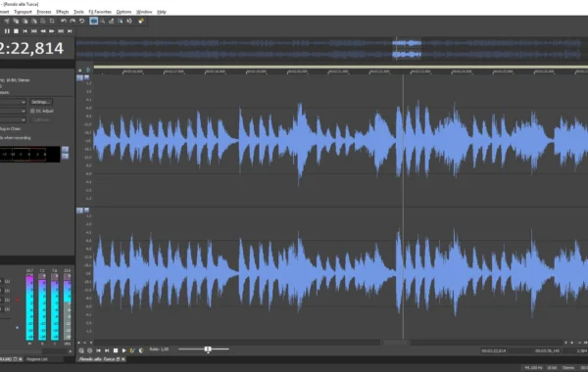Select the Pencil tool

[111, 21]
